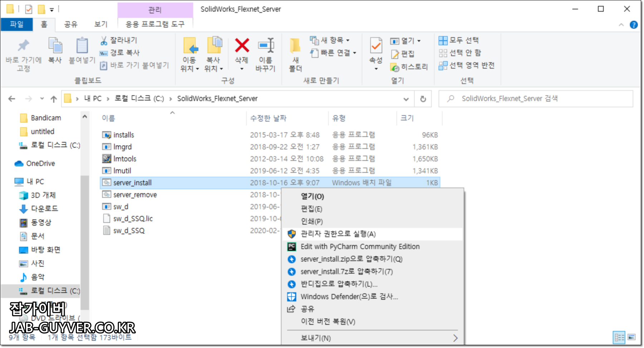Switch to details view icon

click(x=619, y=337)
